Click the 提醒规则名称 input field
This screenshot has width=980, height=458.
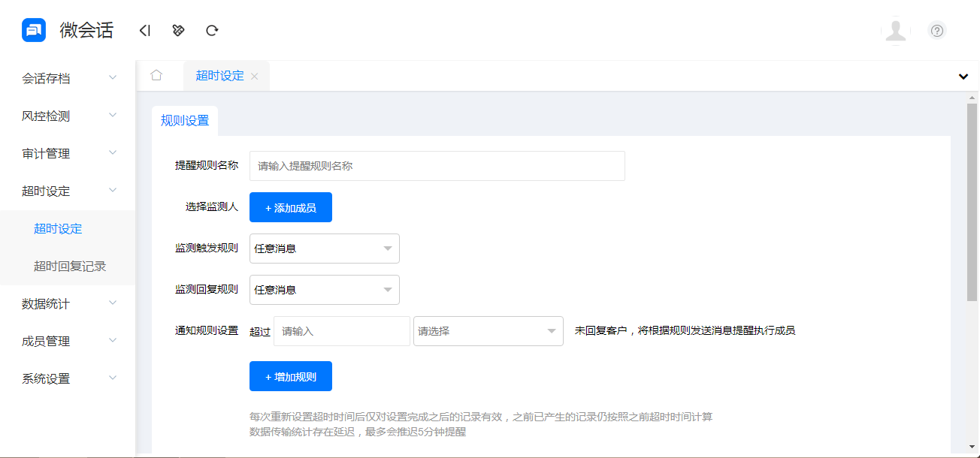[437, 165]
